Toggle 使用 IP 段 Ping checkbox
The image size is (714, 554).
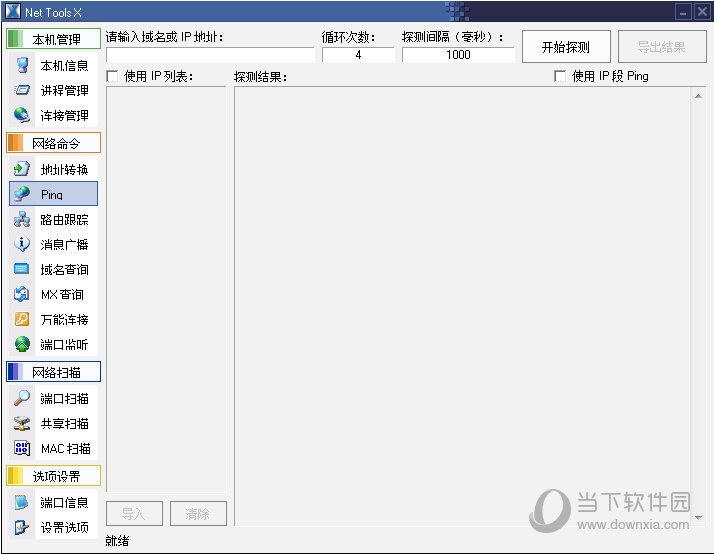coord(560,76)
